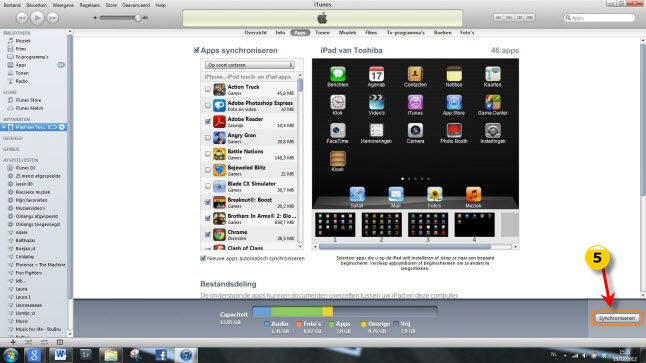The width and height of the screenshot is (646, 363).
Task: Click the Contacten icon on iPad screen
Action: click(x=415, y=74)
